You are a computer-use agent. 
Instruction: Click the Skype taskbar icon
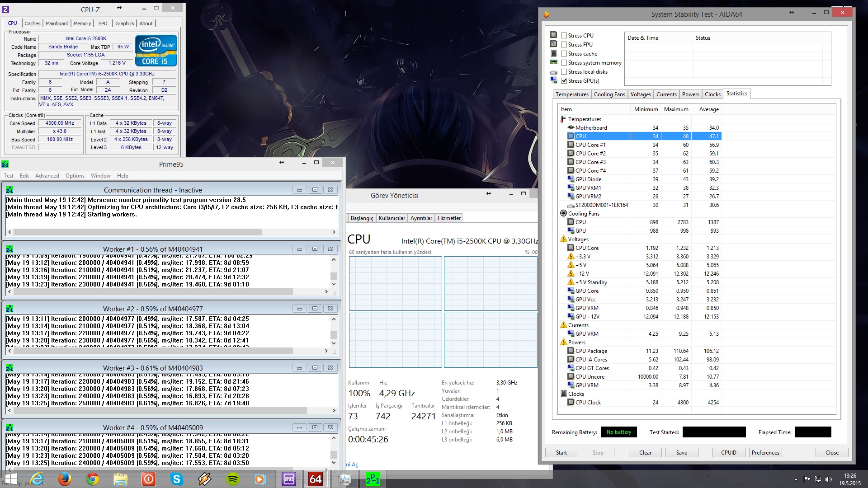point(177,479)
